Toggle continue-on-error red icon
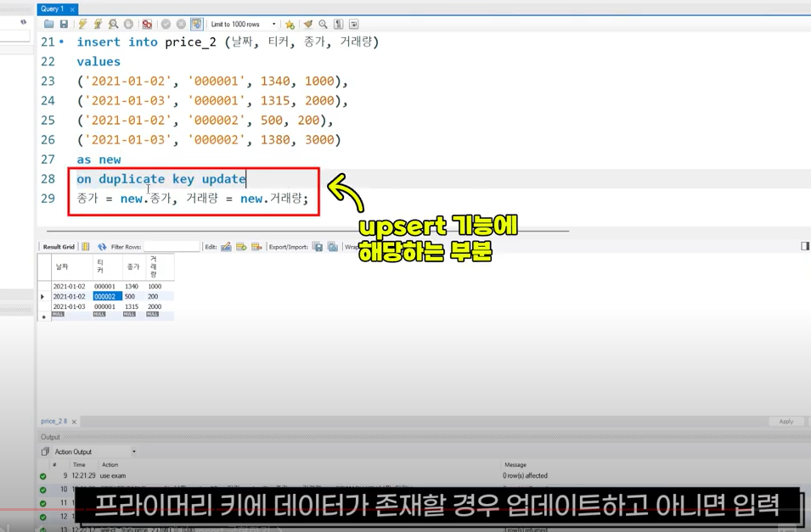 coord(148,24)
